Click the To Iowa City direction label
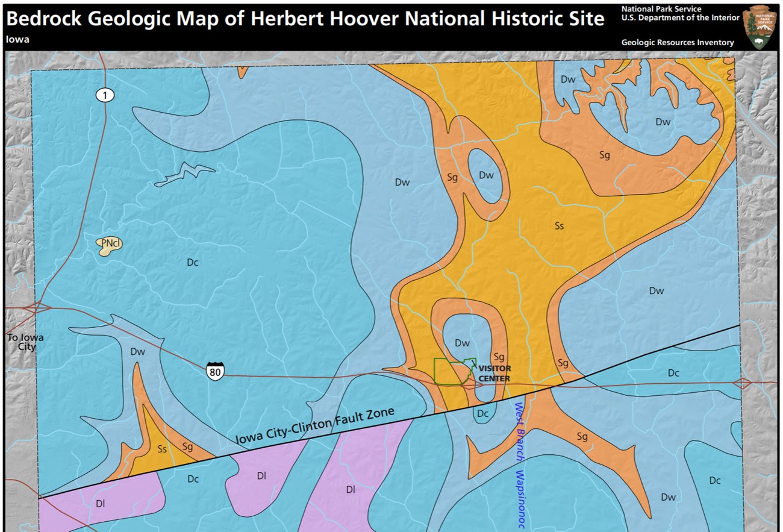The width and height of the screenshot is (783, 532). point(25,342)
